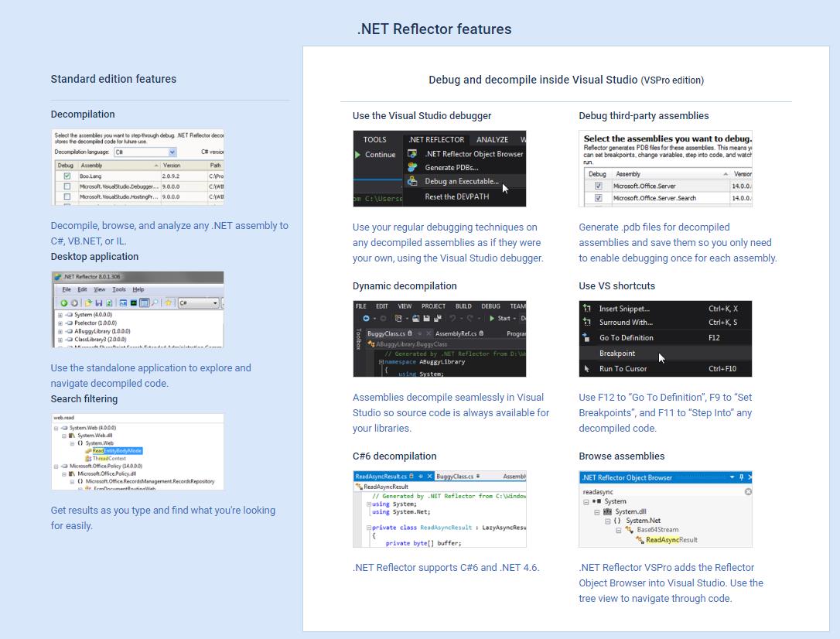840x639 pixels.
Task: Select the Go To Definition icon under VS shortcuts
Action: pyautogui.click(x=586, y=337)
